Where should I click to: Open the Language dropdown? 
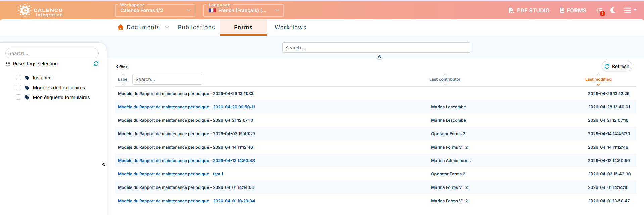pos(244,10)
